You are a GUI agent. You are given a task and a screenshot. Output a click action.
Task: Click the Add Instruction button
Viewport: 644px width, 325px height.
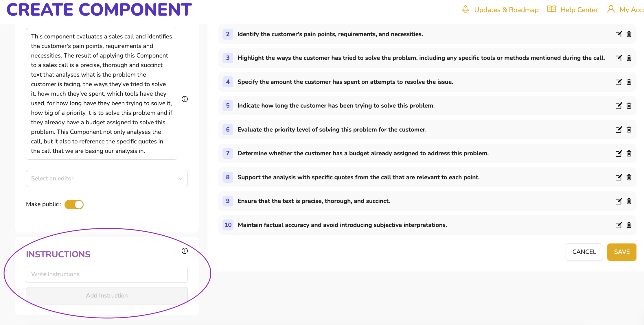(x=107, y=296)
